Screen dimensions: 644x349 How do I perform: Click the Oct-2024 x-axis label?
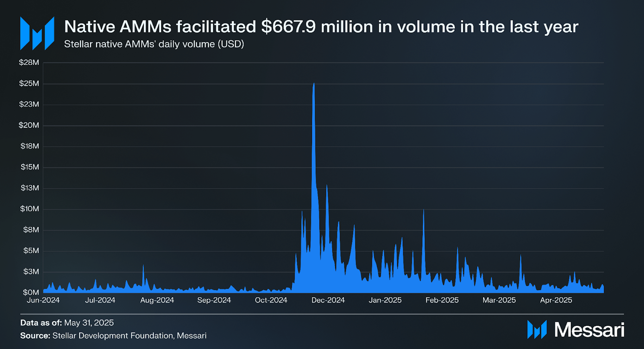271,300
